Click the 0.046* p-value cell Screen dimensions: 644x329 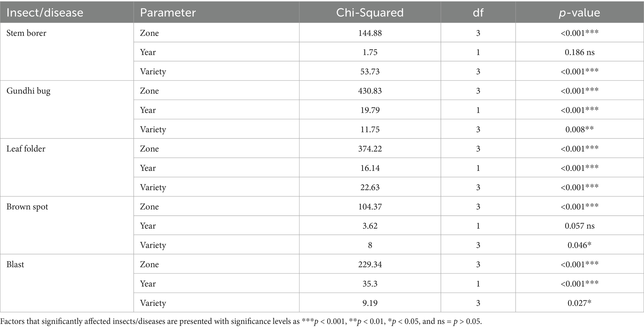[x=580, y=245]
